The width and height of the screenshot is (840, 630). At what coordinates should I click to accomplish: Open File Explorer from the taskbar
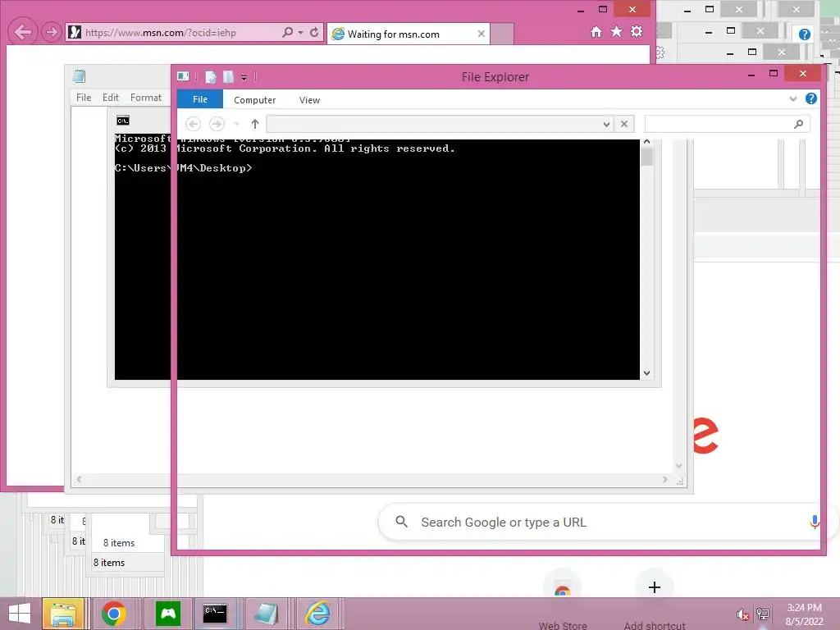coord(62,614)
